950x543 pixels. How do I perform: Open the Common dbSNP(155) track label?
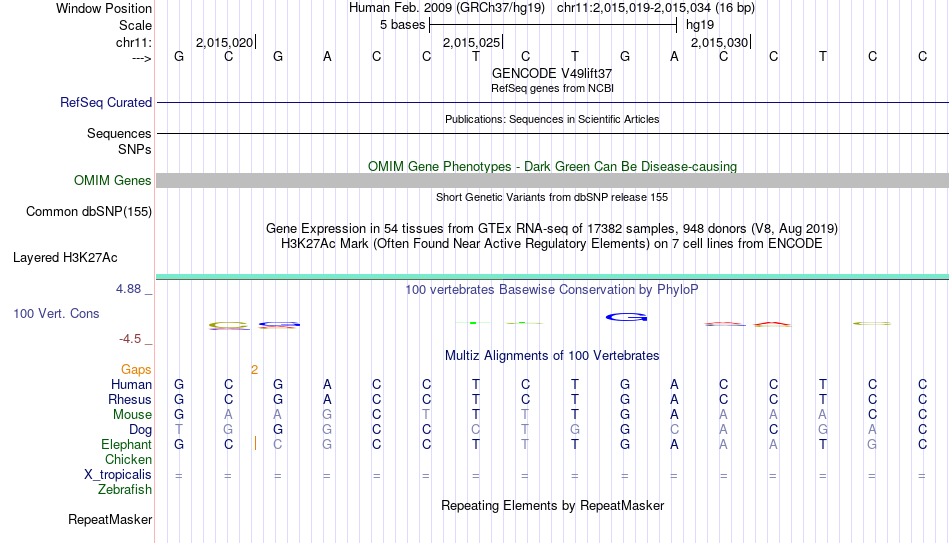click(88, 212)
